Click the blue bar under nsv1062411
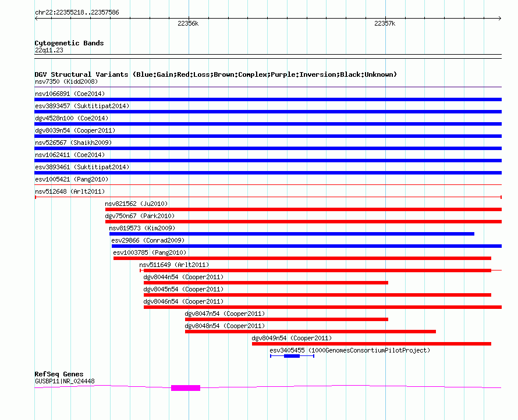518x420 pixels. [x=268, y=161]
